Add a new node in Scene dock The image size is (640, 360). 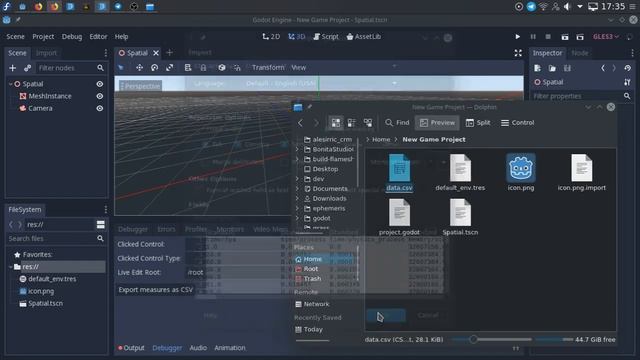(x=12, y=68)
